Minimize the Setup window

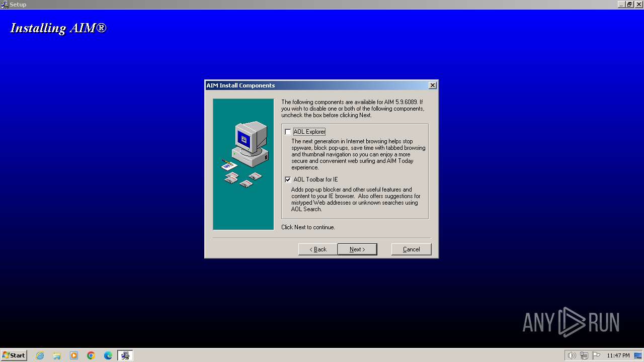pyautogui.click(x=621, y=5)
